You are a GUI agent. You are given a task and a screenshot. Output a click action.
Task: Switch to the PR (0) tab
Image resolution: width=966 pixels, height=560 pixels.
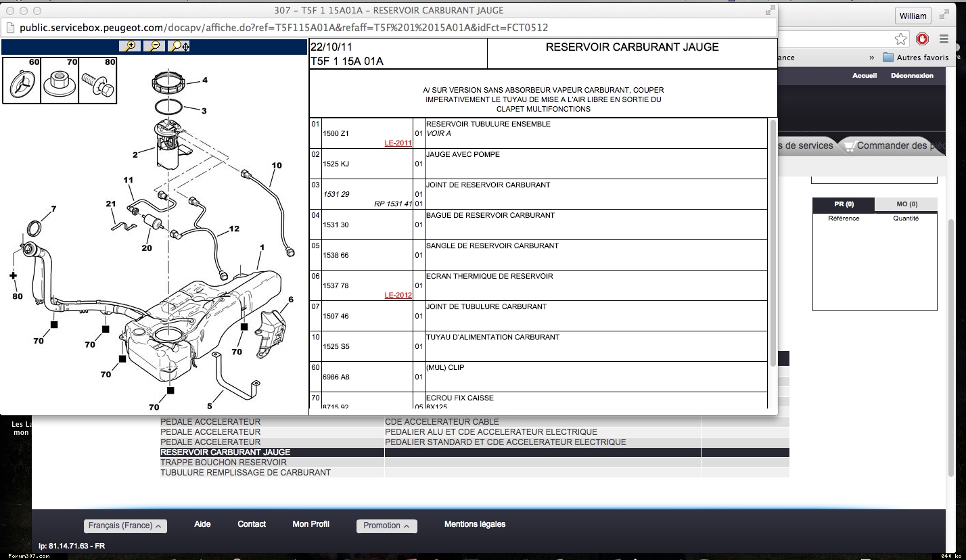pos(844,204)
